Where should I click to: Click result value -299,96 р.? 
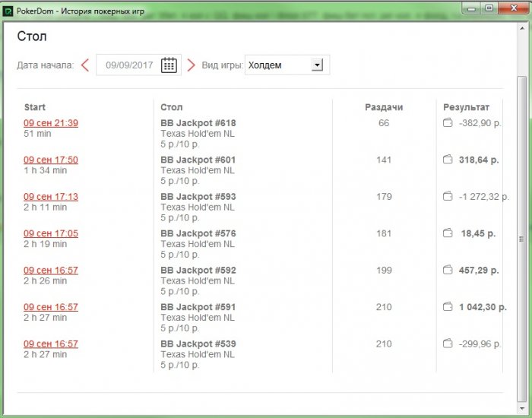point(480,344)
